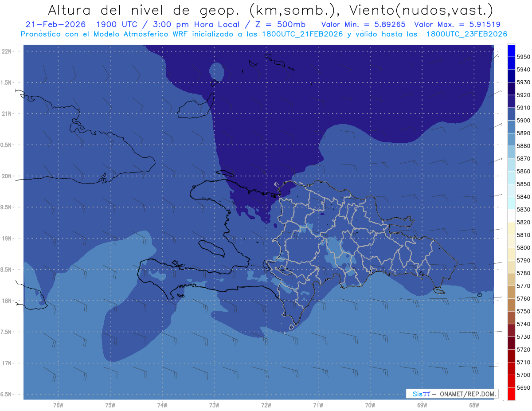Screen dimensions: 532x411
Task: Click longitude label '72W'
Action: [266, 405]
